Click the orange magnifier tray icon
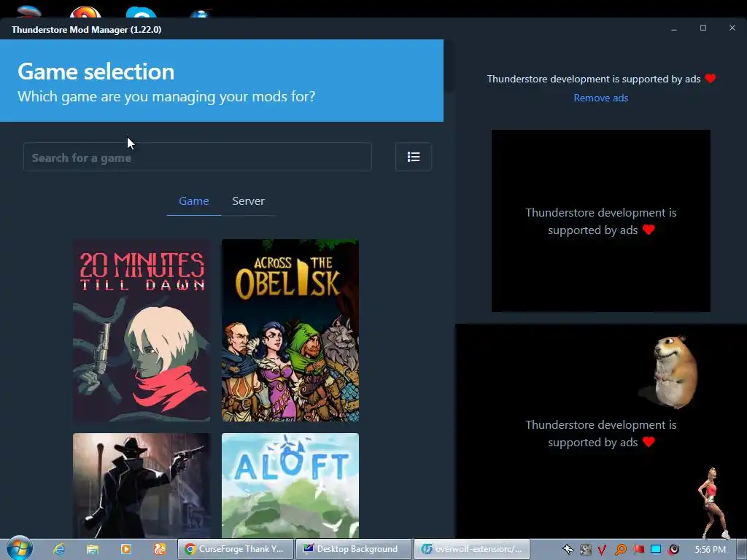The image size is (747, 560). [x=620, y=550]
